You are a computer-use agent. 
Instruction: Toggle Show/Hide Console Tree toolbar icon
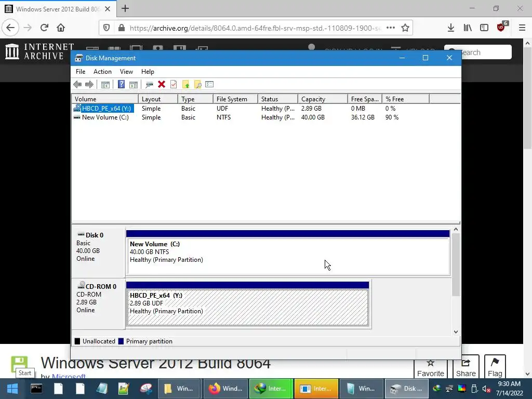click(105, 85)
